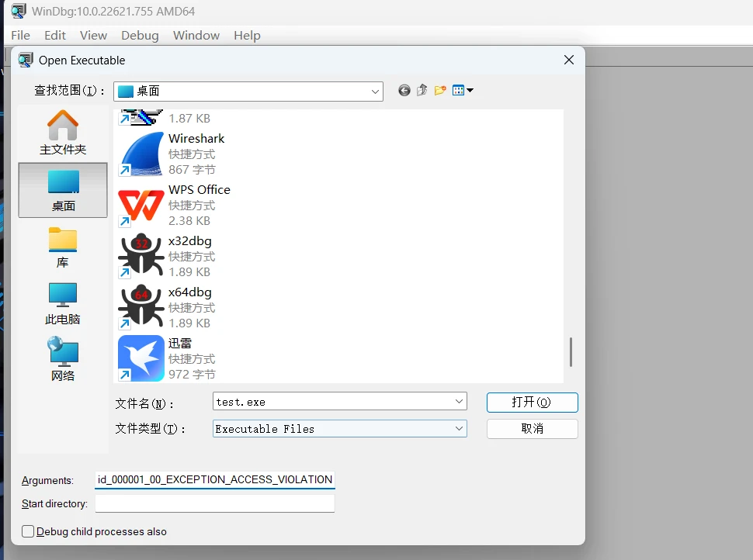Open the View menu

click(x=93, y=36)
